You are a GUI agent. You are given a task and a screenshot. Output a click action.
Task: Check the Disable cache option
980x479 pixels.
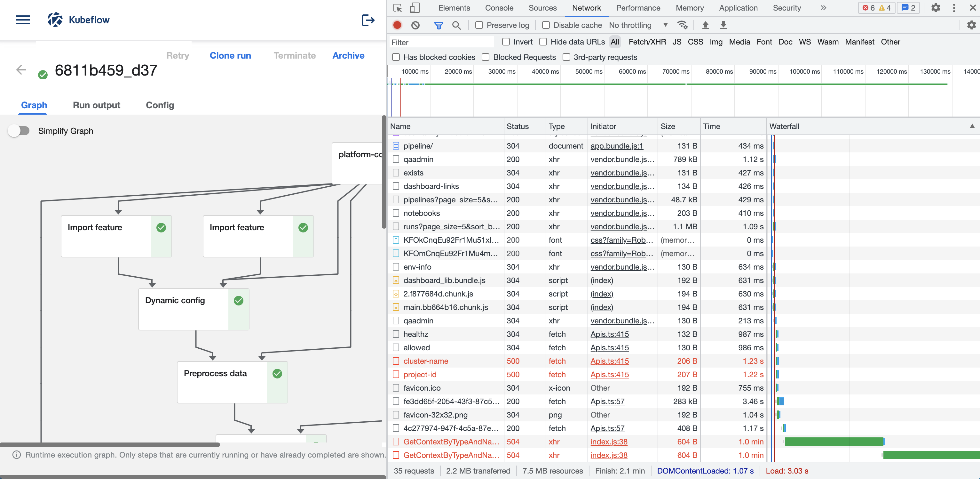546,25
